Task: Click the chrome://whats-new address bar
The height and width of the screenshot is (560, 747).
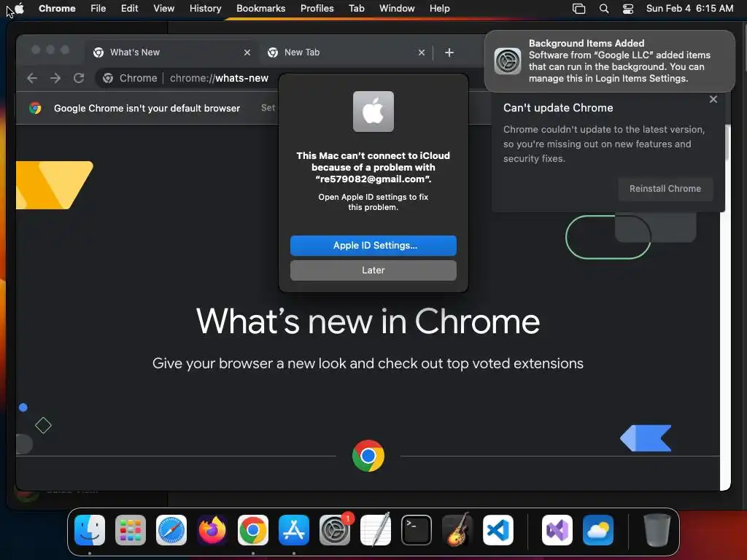Action: (219, 78)
